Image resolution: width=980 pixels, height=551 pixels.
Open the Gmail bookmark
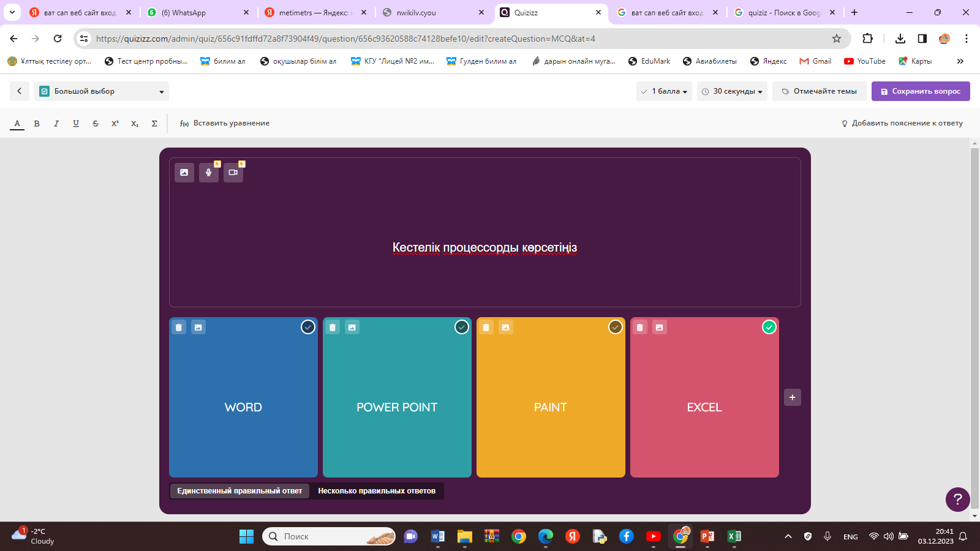pyautogui.click(x=815, y=61)
